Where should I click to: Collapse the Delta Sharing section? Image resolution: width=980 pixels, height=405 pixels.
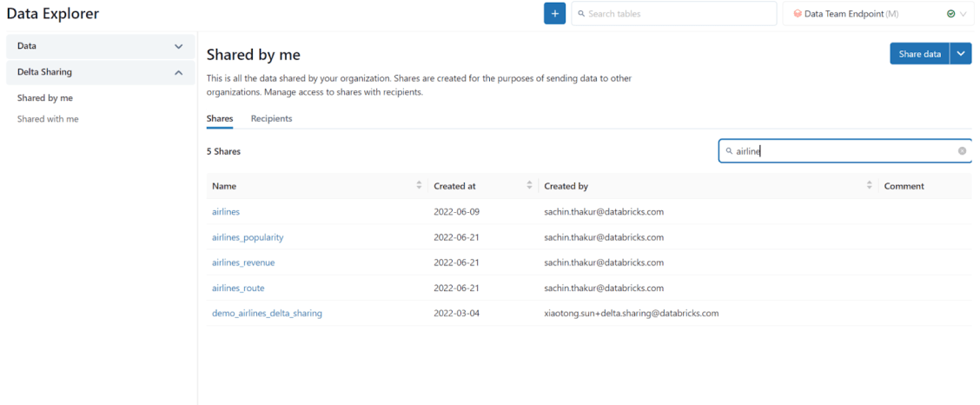tap(178, 72)
